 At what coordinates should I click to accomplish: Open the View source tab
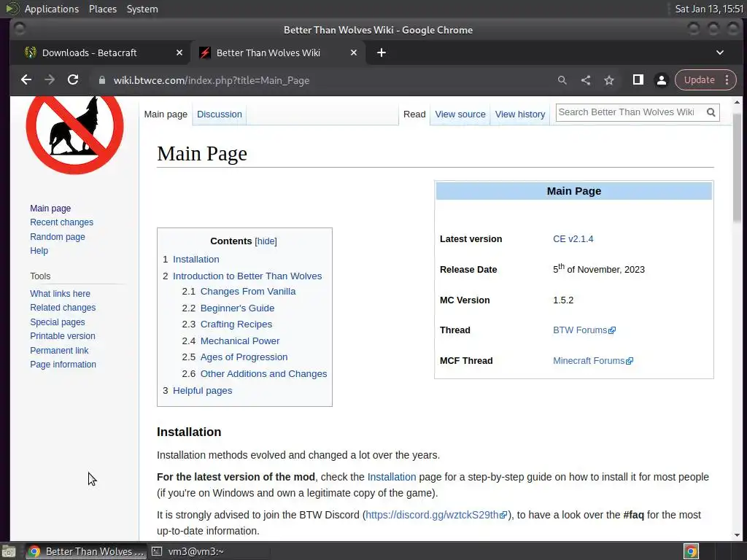(460, 114)
